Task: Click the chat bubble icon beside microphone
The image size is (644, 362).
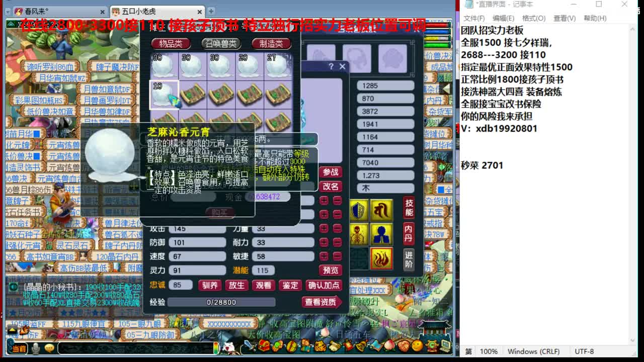Action: coord(49,348)
